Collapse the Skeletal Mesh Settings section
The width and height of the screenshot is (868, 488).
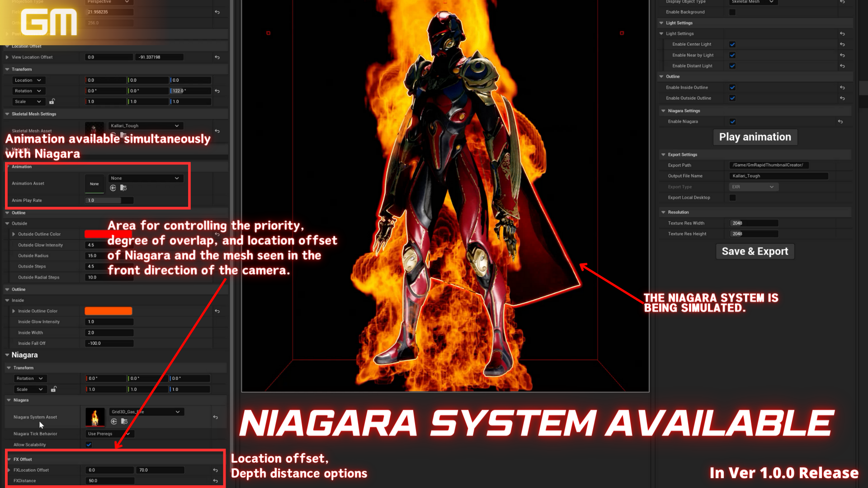point(7,114)
